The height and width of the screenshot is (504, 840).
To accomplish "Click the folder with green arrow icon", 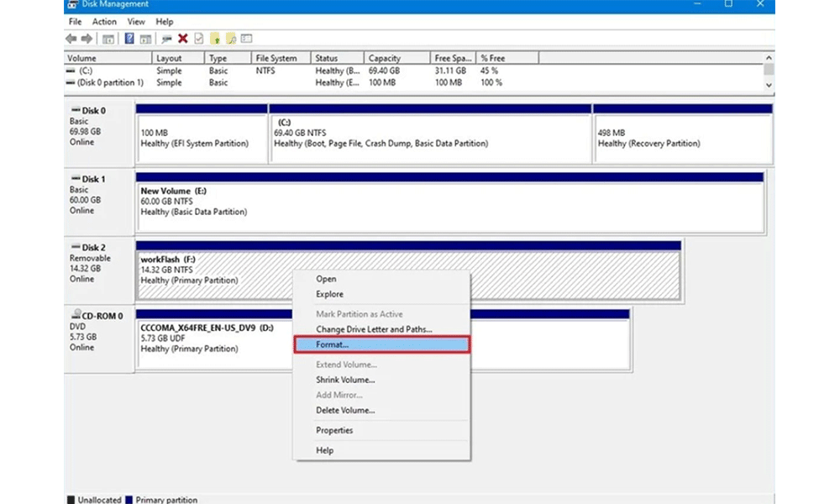I will [215, 39].
